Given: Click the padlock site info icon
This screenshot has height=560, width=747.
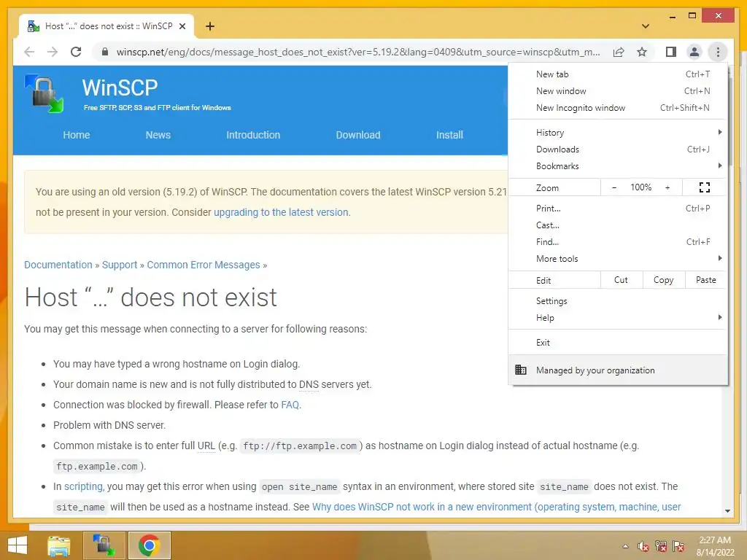Looking at the screenshot, I should [105, 52].
